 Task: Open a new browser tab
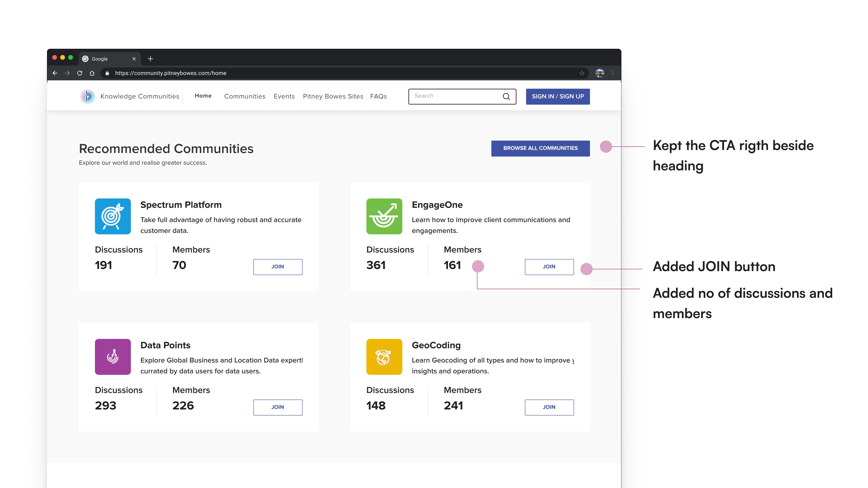point(150,59)
